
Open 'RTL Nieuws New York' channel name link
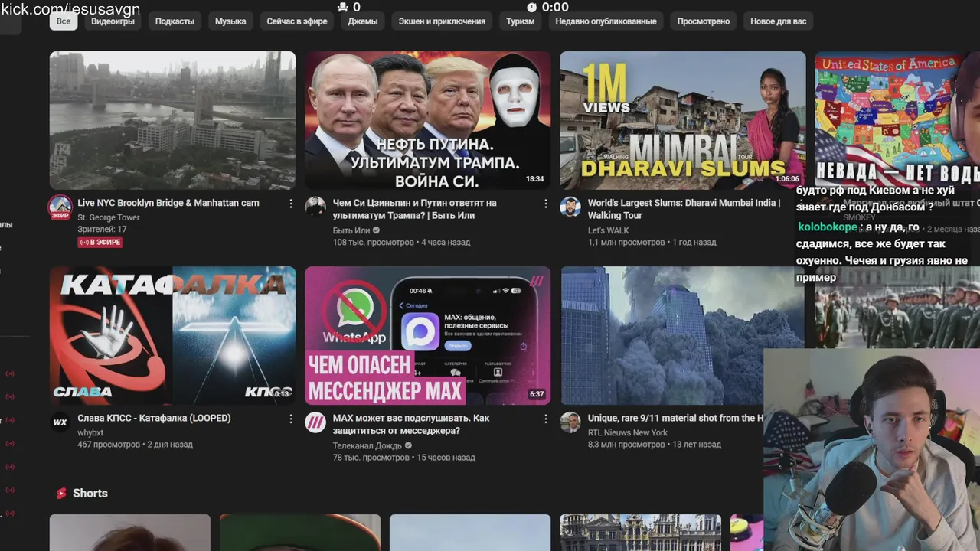628,432
